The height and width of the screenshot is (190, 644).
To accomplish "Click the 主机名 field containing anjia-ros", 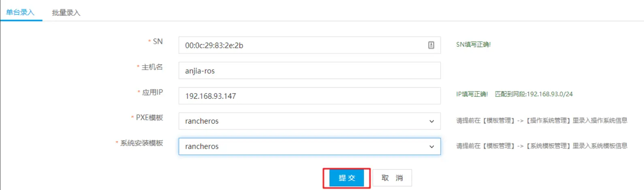I will pyautogui.click(x=309, y=70).
